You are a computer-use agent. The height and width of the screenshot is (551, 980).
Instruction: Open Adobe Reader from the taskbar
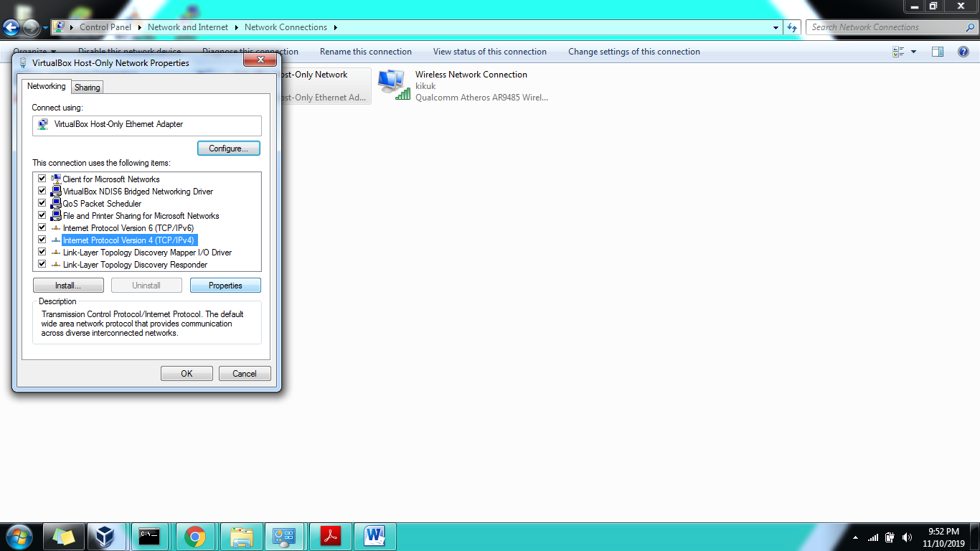[330, 537]
